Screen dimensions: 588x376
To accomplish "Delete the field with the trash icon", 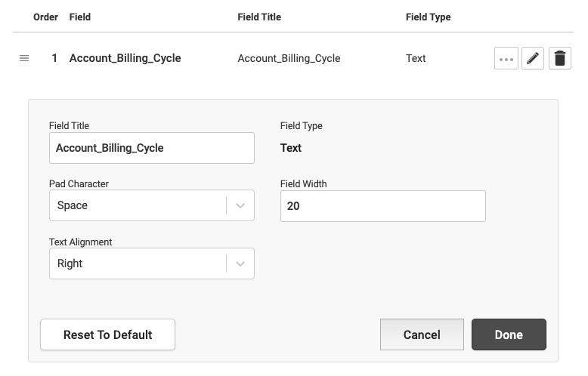I will [559, 58].
